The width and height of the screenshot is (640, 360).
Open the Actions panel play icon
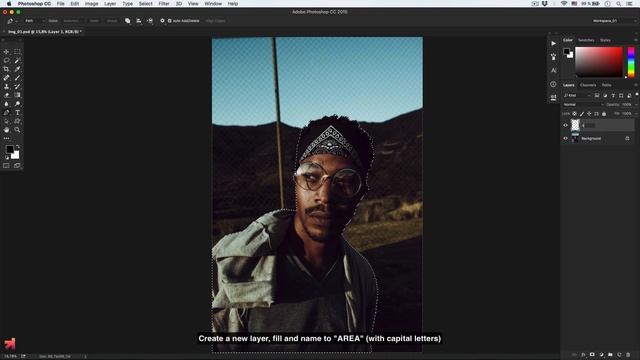coord(553,43)
